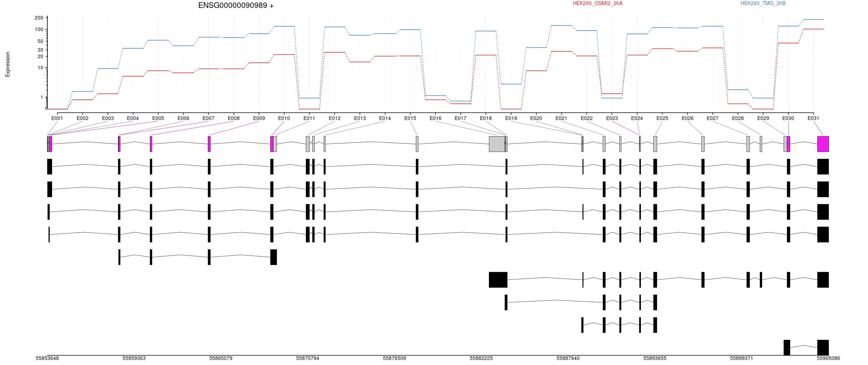This screenshot has width=868, height=365.
Task: Click exon label E011
Action: (309, 118)
